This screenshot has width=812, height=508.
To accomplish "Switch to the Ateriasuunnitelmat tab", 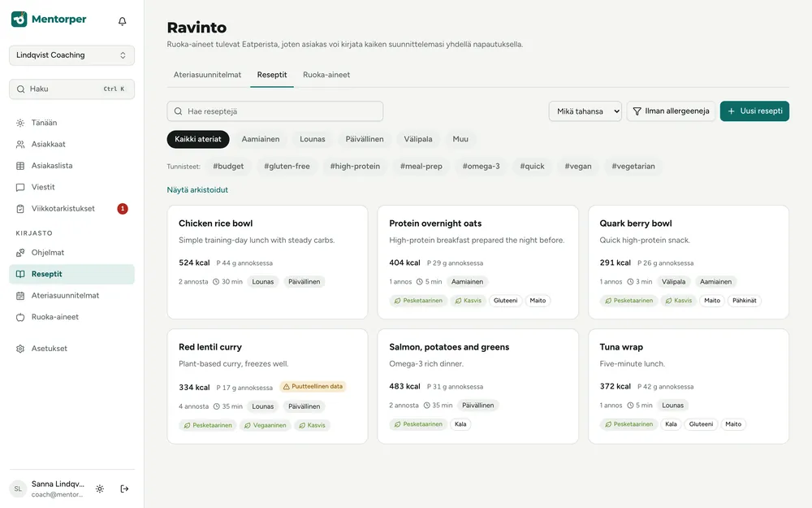I will coord(207,75).
